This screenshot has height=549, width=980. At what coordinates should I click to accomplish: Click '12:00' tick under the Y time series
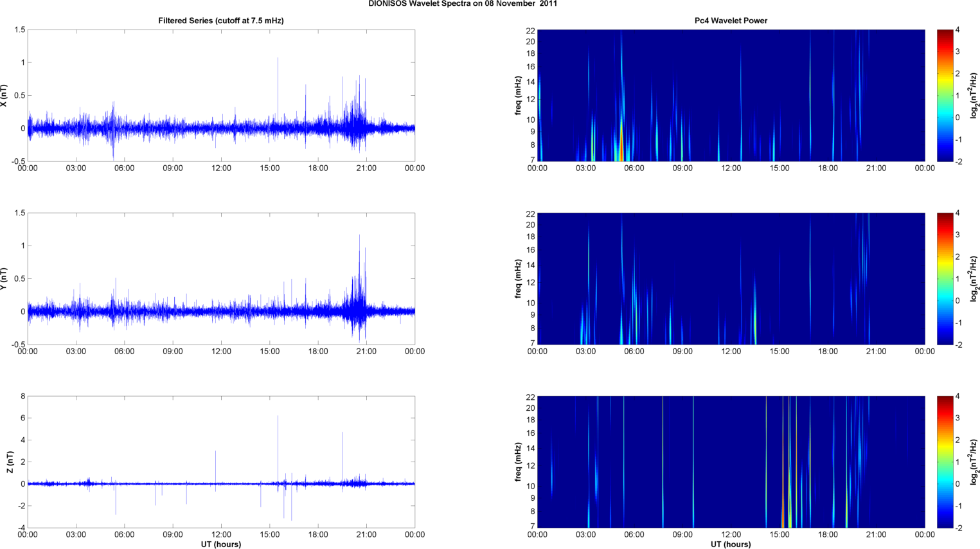coord(221,352)
